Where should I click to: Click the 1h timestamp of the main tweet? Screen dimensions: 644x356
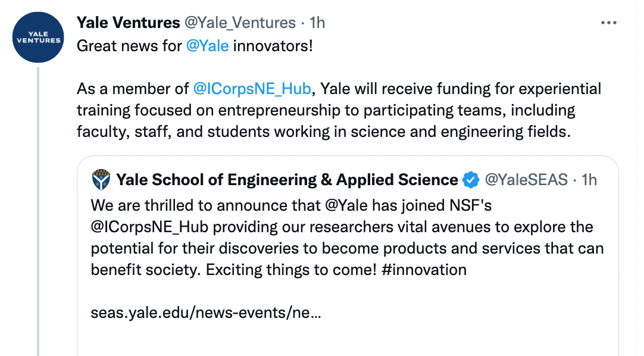coord(317,23)
